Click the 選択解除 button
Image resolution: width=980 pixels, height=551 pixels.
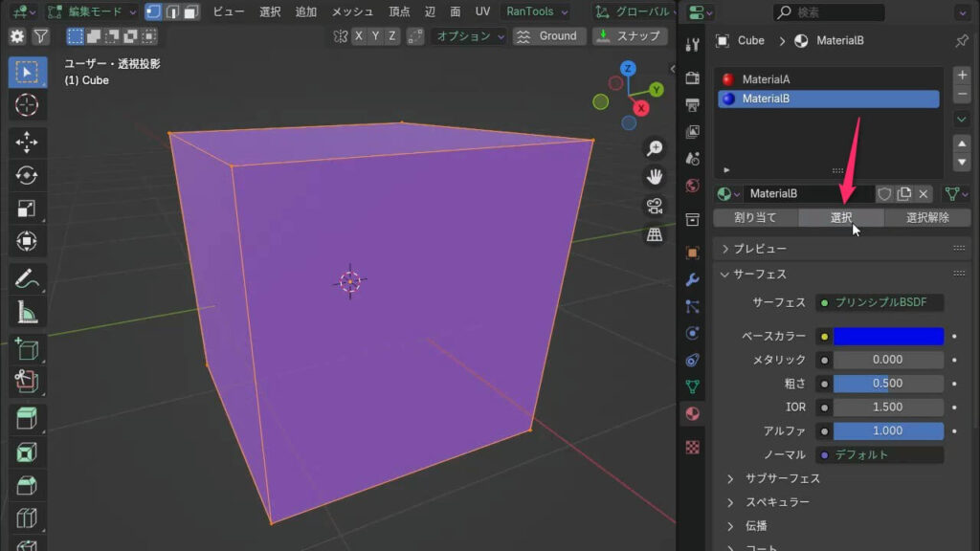(927, 217)
